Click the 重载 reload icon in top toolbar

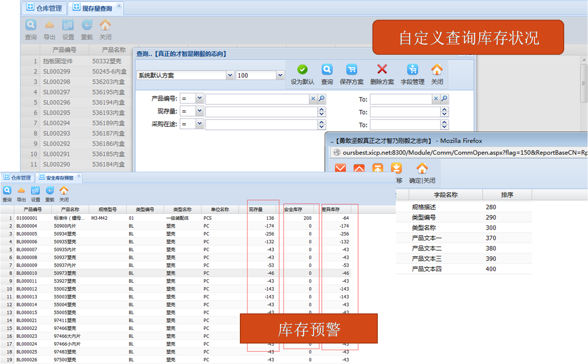[87, 25]
